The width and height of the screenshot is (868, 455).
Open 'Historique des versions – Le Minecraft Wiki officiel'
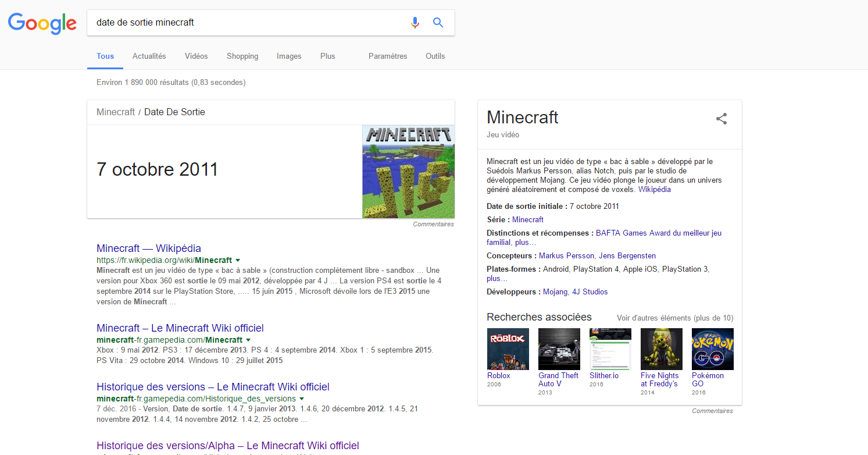[213, 387]
